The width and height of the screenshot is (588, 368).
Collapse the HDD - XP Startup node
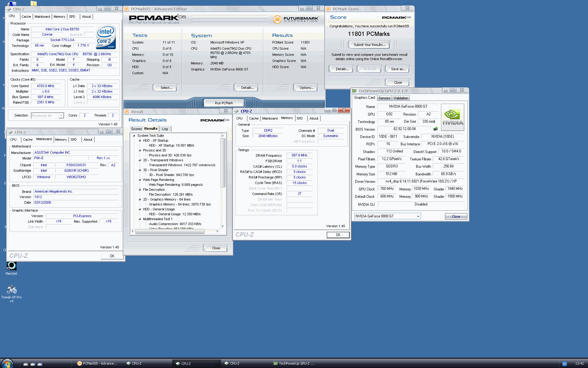140,140
